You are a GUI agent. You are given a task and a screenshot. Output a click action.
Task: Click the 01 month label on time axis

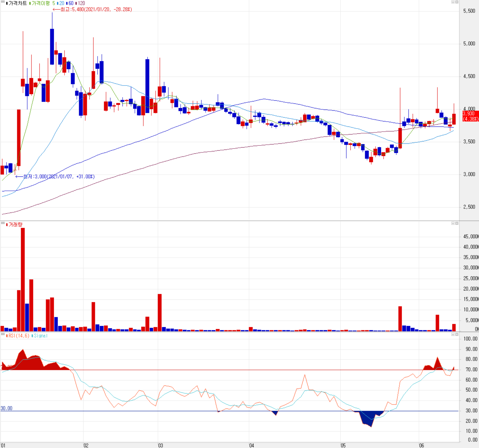(3, 445)
